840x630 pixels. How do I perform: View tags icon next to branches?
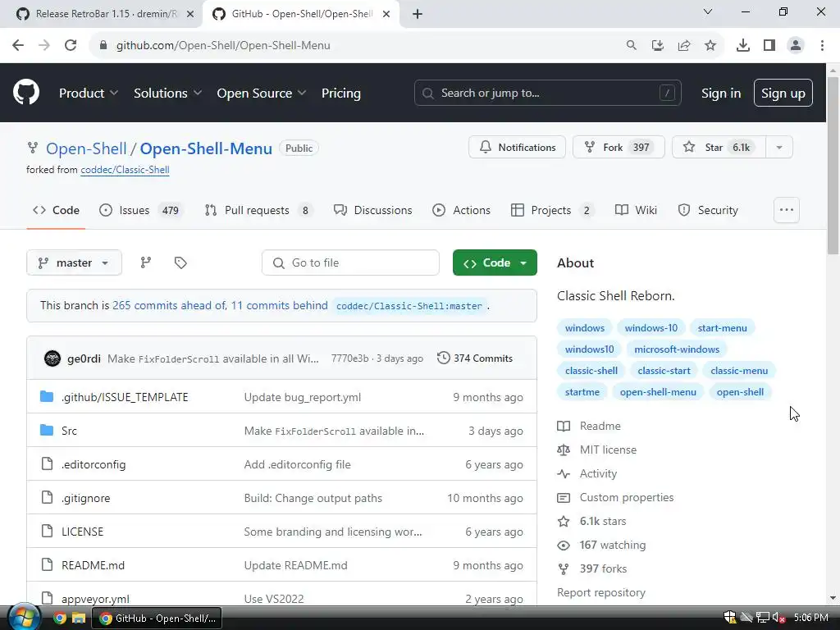180,262
